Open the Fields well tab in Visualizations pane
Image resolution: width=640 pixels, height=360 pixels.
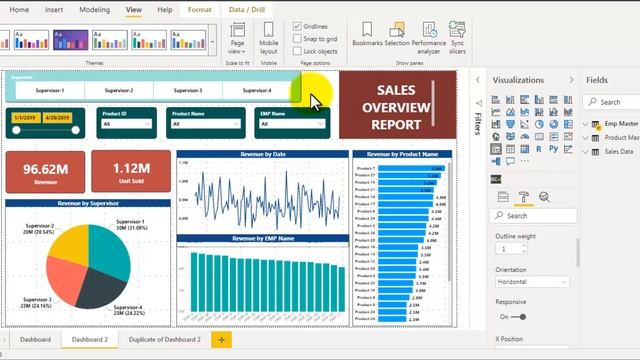[x=503, y=197]
